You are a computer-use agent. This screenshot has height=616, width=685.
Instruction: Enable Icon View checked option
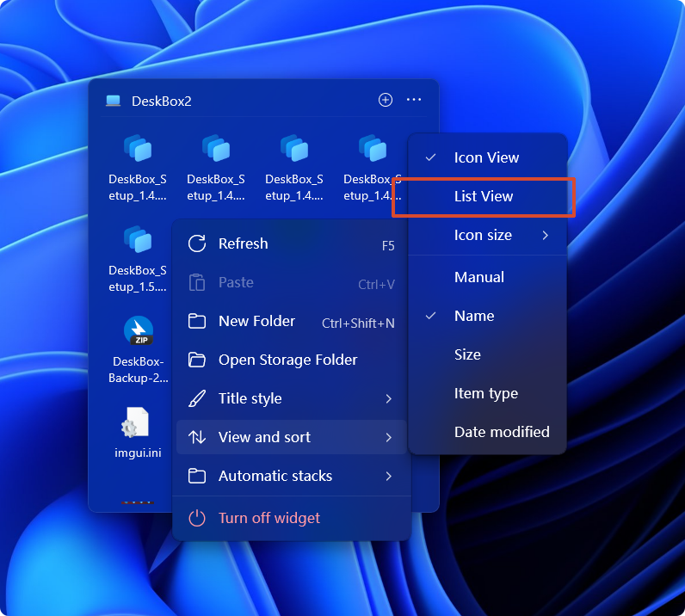[x=488, y=157]
